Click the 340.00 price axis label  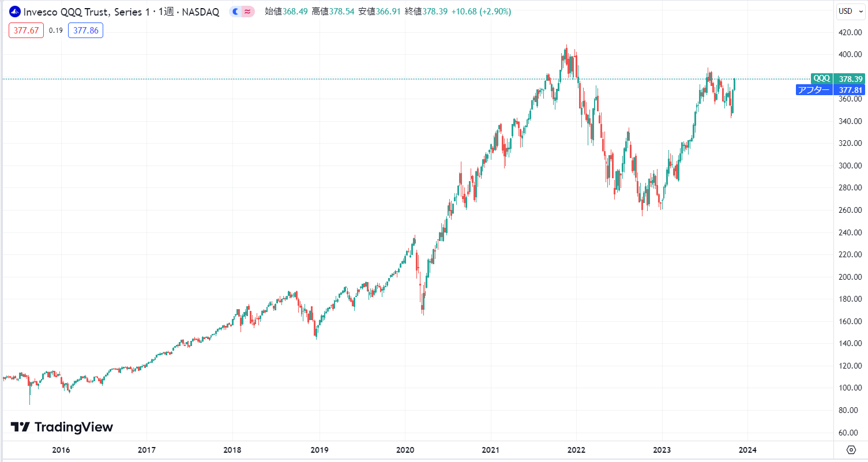coord(851,121)
